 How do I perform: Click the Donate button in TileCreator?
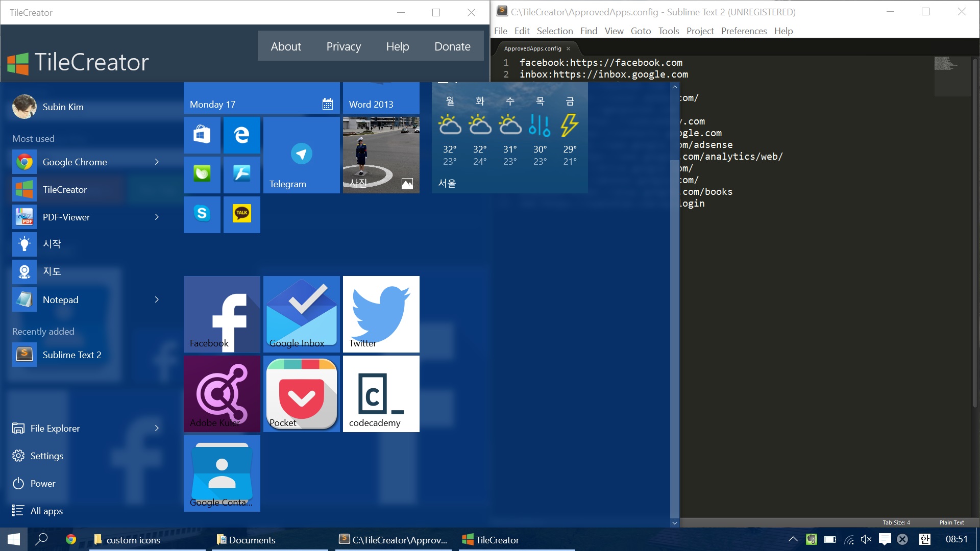[452, 46]
